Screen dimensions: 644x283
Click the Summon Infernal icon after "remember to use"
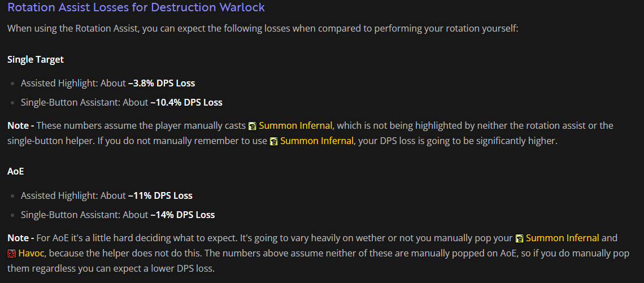coord(273,141)
